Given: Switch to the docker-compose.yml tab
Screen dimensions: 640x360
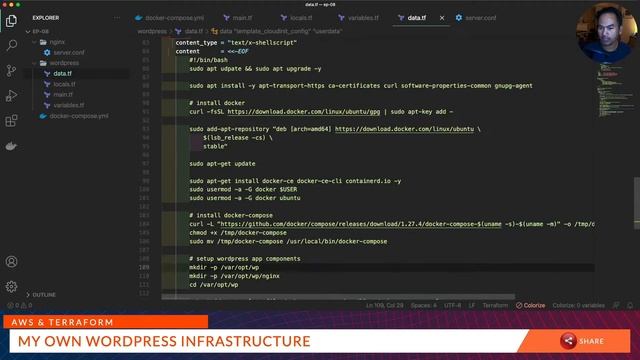Looking at the screenshot, I should (169, 18).
